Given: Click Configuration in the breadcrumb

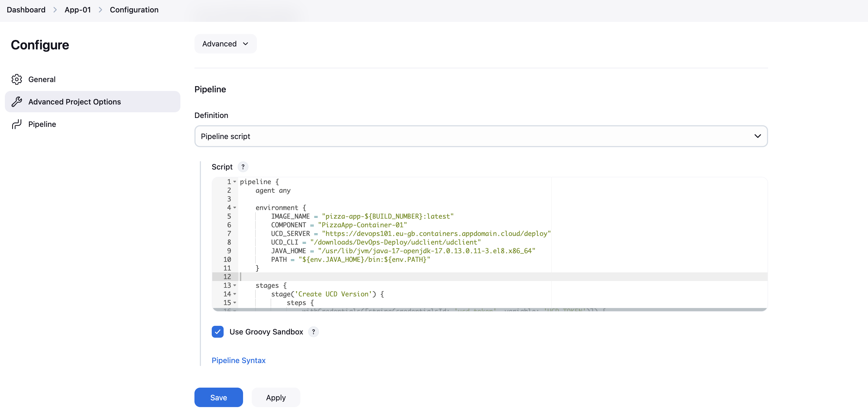Looking at the screenshot, I should 134,10.
